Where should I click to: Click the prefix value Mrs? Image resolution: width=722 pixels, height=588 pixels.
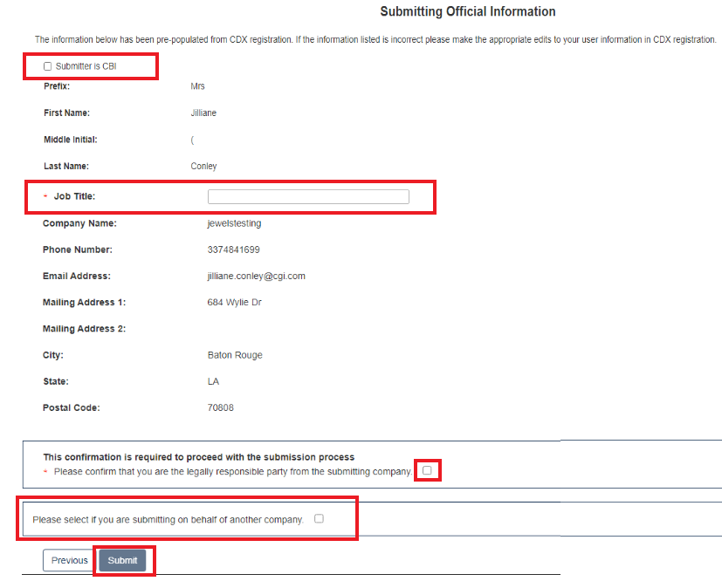pos(197,86)
